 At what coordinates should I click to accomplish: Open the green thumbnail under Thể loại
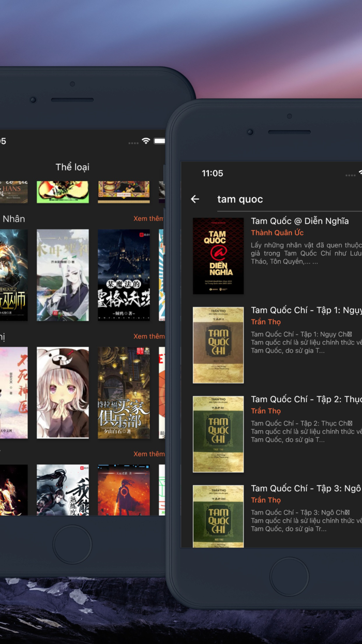pyautogui.click(x=63, y=192)
